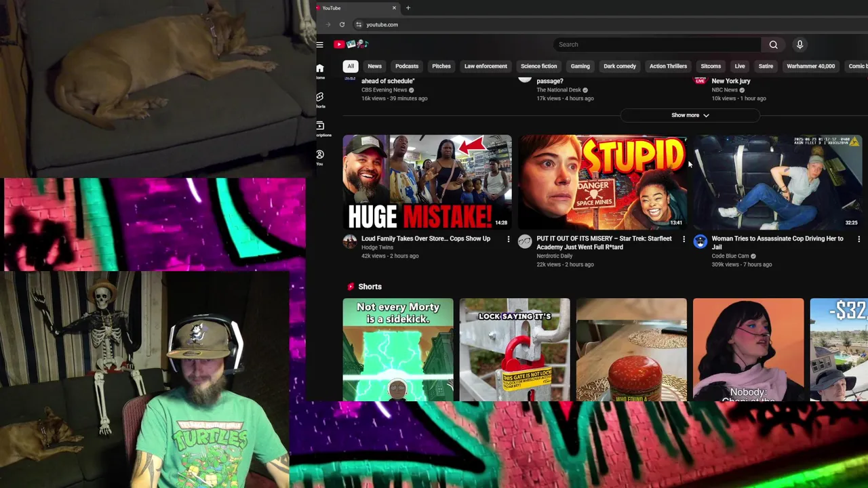Go to NBC News channel

(x=725, y=90)
